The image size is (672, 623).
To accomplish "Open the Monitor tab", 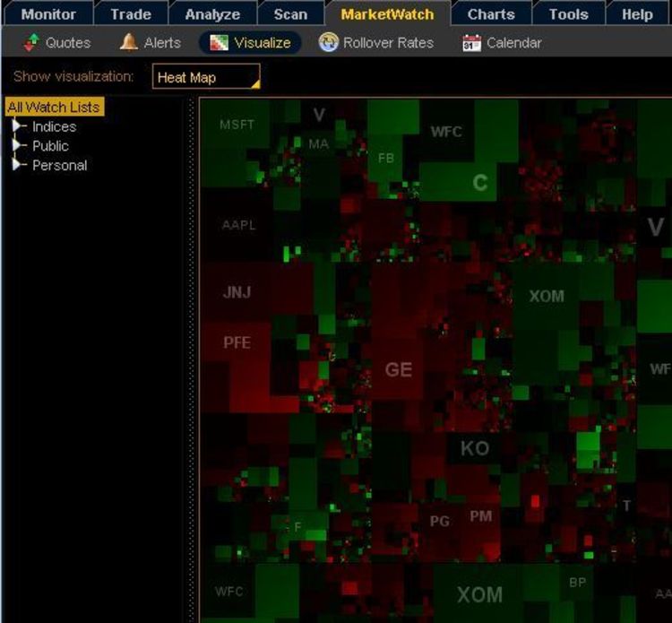I will tap(48, 14).
